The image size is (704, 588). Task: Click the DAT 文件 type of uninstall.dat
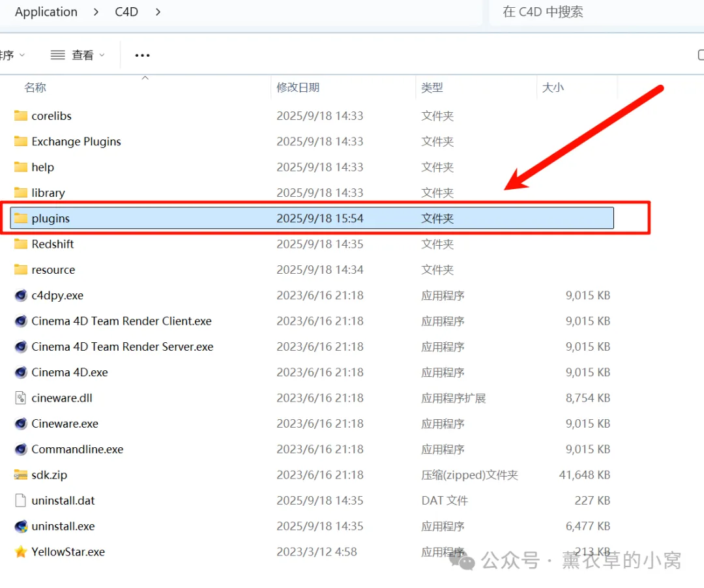445,500
